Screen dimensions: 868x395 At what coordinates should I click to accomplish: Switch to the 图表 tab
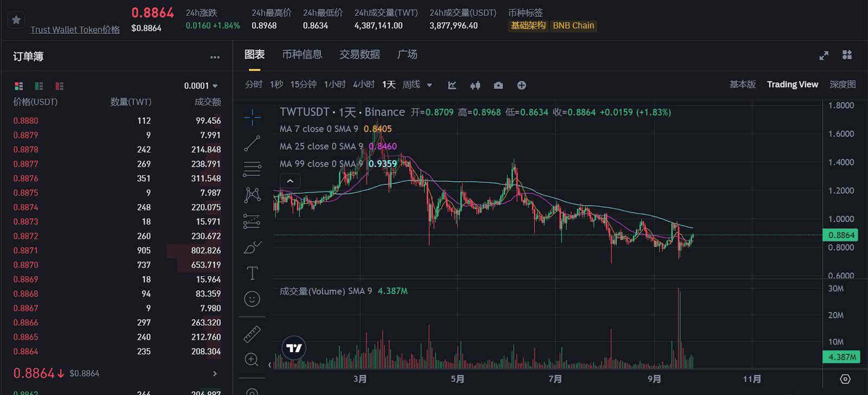tap(254, 54)
